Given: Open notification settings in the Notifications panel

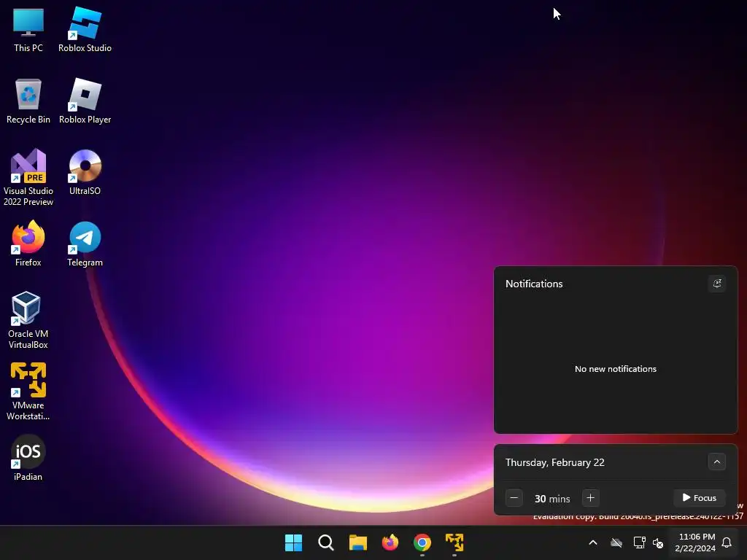Looking at the screenshot, I should click(x=717, y=284).
